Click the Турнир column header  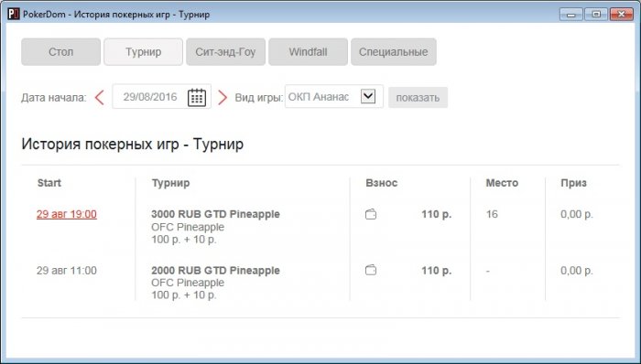point(170,183)
